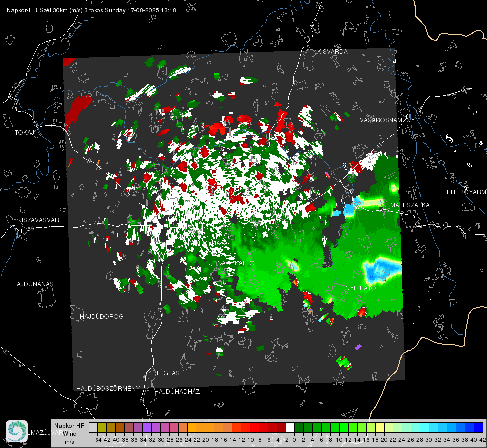Image resolution: width=487 pixels, height=448 pixels.
Task: Click the HAJDÚDOROG city label
Action: 101,316
